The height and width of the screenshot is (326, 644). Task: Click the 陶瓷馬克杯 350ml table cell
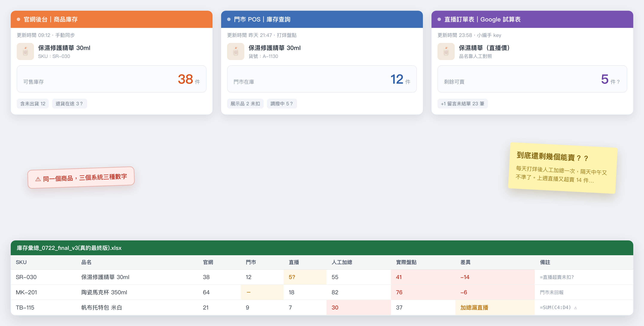[137, 292]
